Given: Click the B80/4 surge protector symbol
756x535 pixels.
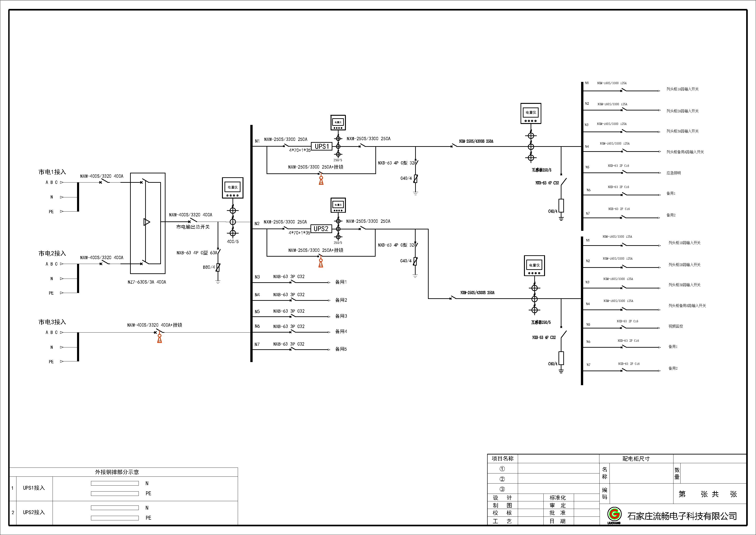Looking at the screenshot, I should (x=218, y=267).
